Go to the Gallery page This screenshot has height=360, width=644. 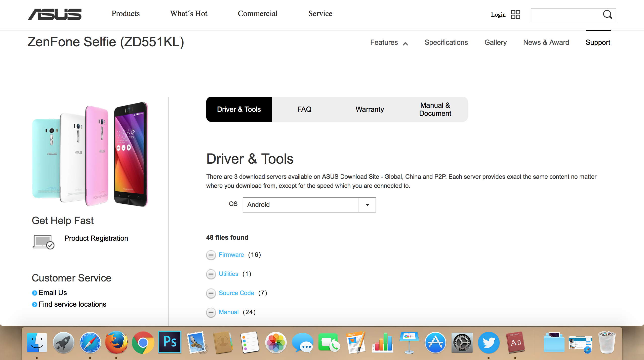tap(496, 42)
